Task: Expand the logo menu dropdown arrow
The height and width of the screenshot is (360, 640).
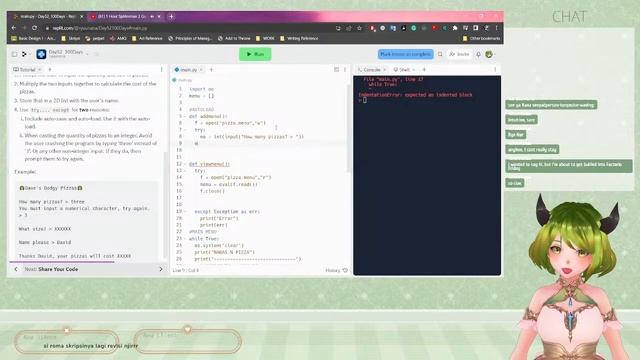Action: [30, 54]
